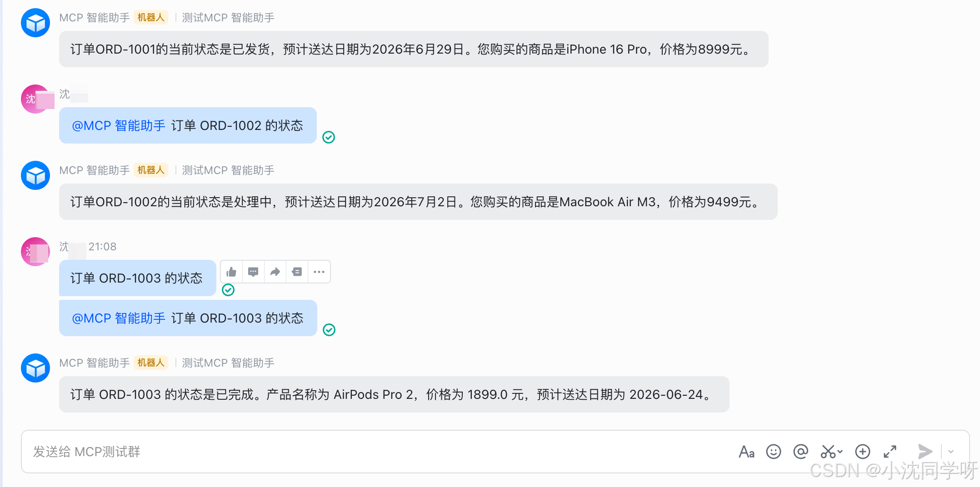Image resolution: width=980 pixels, height=487 pixels.
Task: Click read receipt beside @MCP ORD-1003 message
Action: click(x=329, y=330)
